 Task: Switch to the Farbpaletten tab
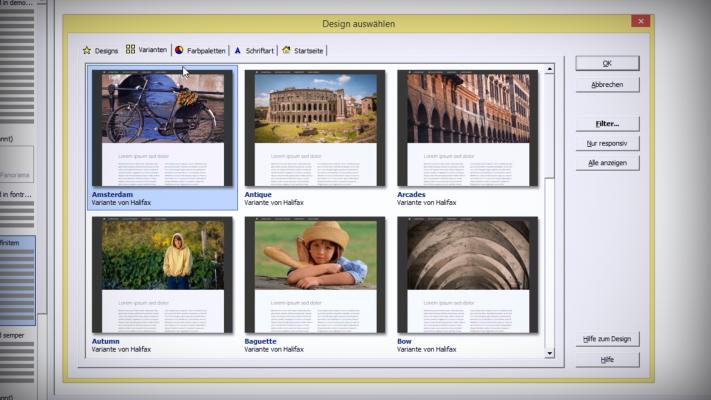pyautogui.click(x=206, y=50)
